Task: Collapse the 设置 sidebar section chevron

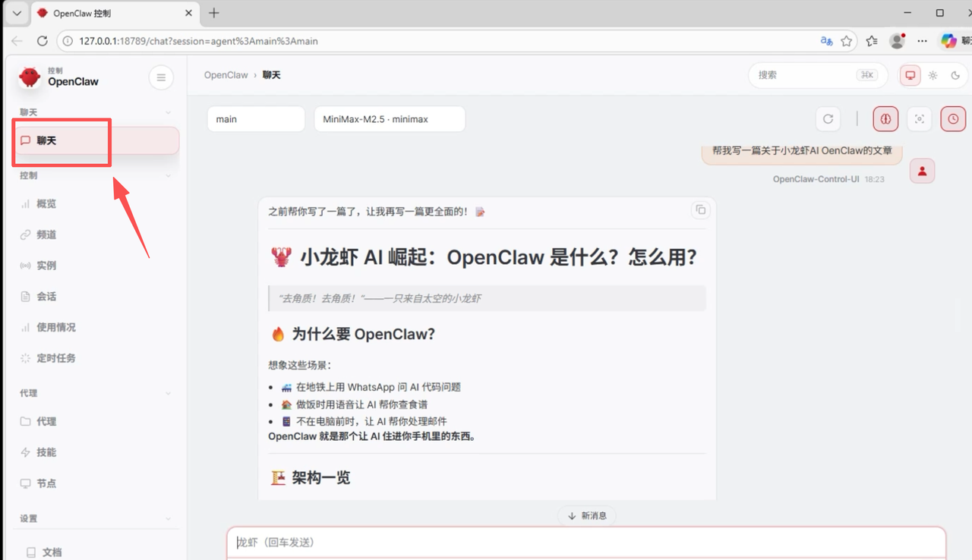Action: pyautogui.click(x=168, y=518)
